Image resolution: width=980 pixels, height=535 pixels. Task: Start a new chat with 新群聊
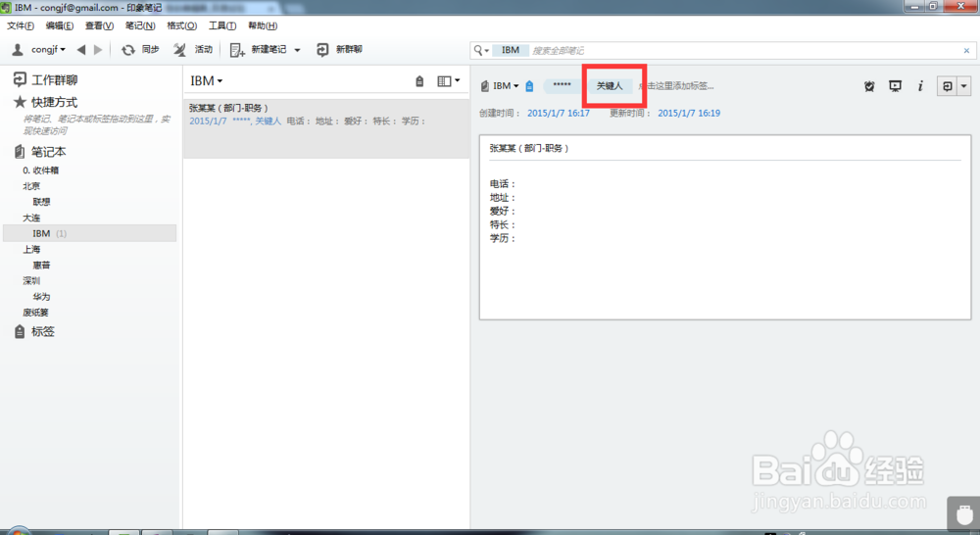(339, 49)
